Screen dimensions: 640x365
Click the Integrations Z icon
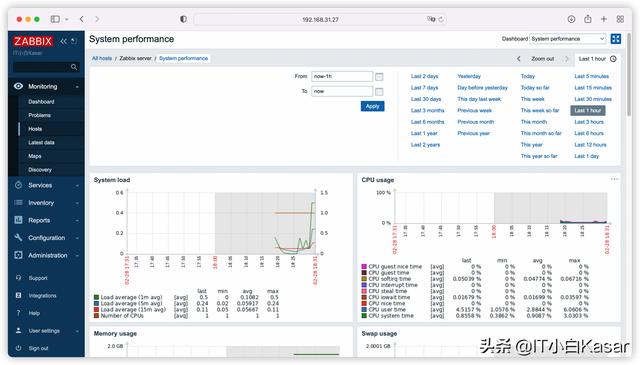[x=18, y=295]
